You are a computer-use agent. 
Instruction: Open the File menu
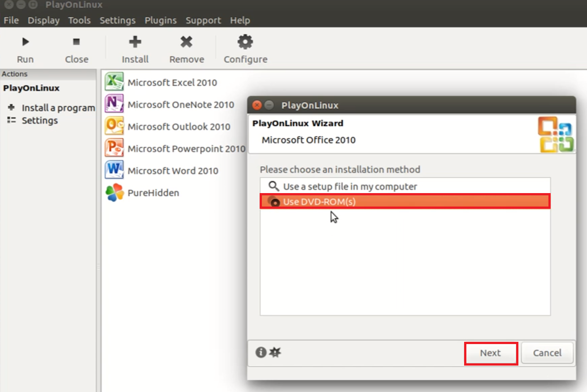[11, 20]
